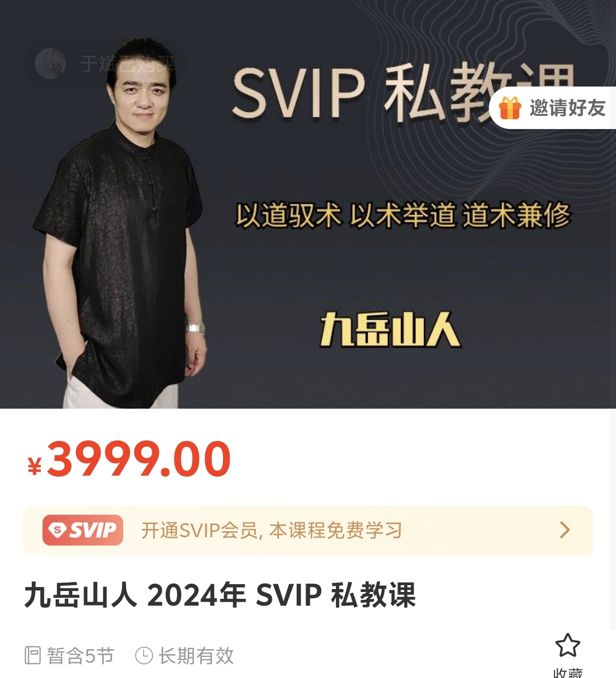Screen dimensions: 616x678
Task: Click the 收藏 label under the star
Action: [x=568, y=672]
